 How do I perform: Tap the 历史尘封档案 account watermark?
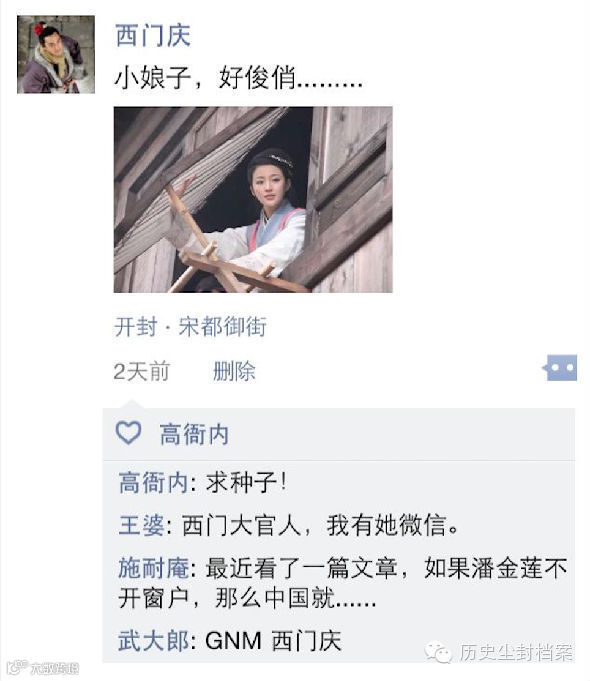[x=516, y=652]
